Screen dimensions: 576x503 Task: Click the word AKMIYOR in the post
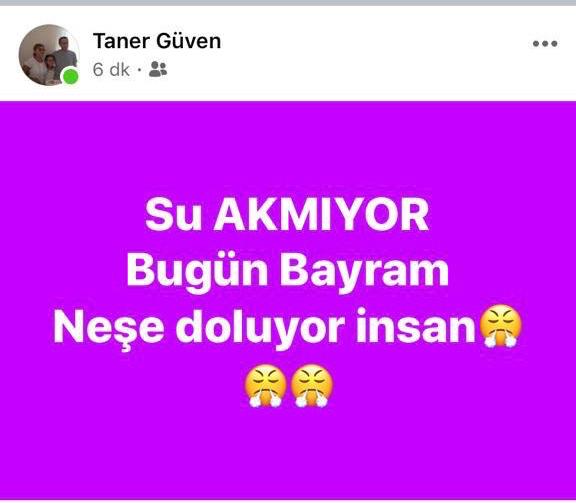point(321,214)
